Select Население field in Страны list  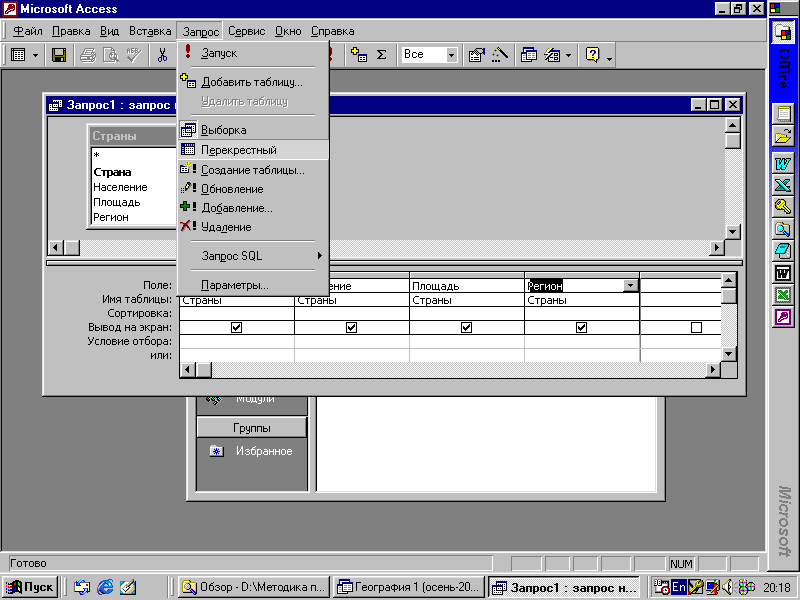pos(120,187)
